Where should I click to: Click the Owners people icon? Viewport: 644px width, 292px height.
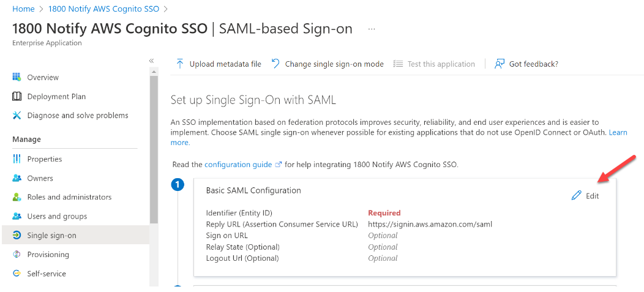tap(17, 178)
